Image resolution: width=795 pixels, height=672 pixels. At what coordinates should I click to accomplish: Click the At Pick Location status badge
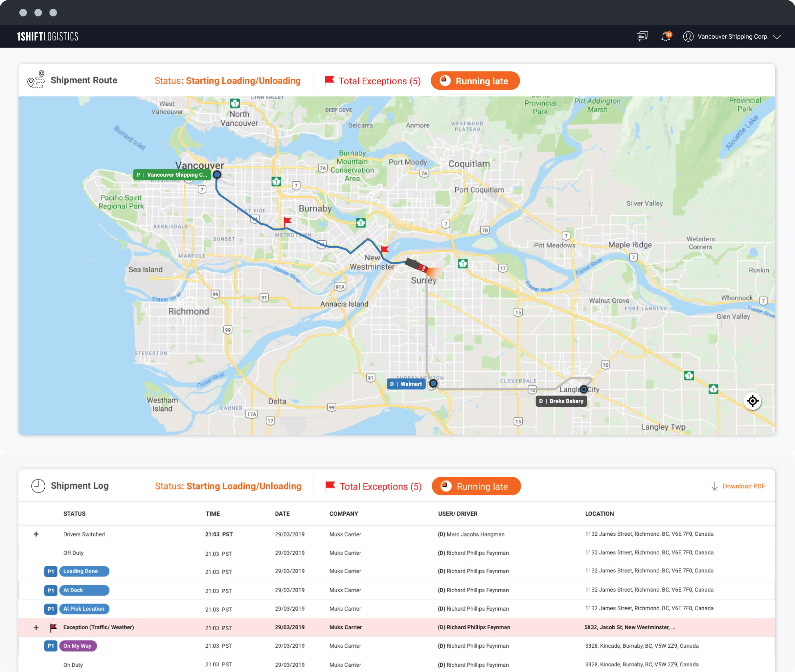(84, 609)
